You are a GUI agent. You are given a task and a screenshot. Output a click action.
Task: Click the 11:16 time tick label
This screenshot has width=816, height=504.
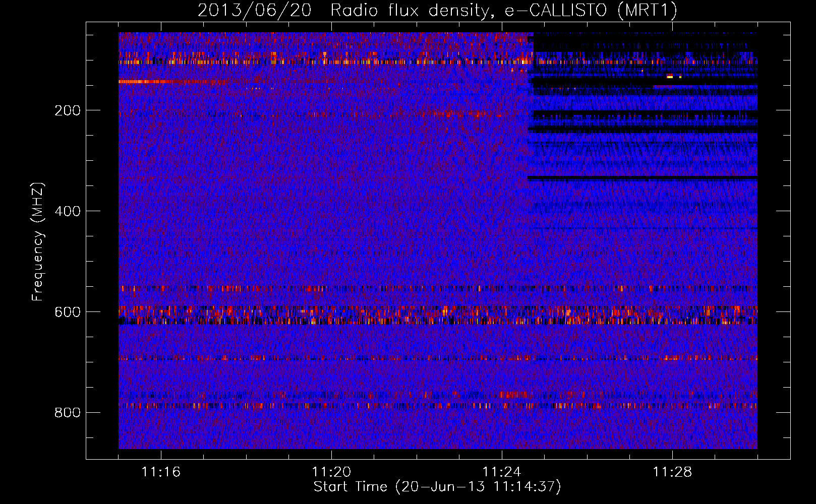(x=161, y=472)
